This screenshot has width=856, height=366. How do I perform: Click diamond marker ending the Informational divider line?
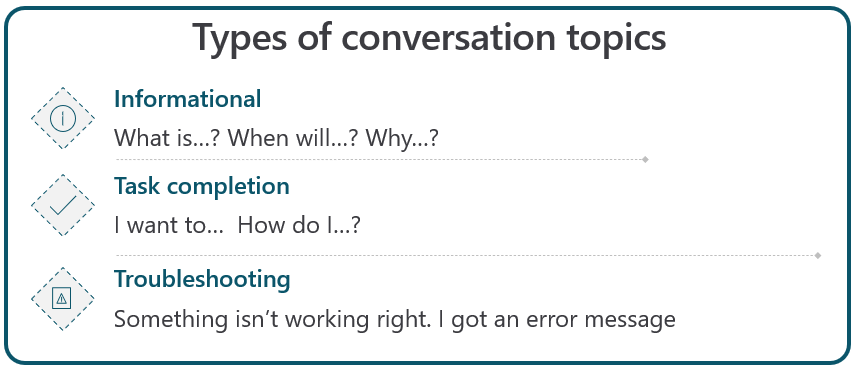click(645, 160)
